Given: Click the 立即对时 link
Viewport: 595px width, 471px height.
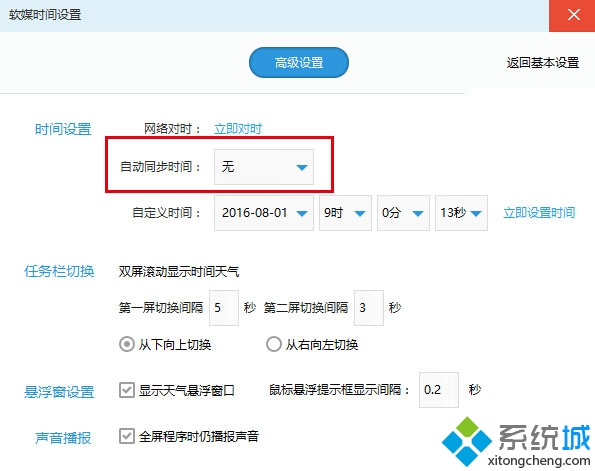Looking at the screenshot, I should pyautogui.click(x=238, y=129).
